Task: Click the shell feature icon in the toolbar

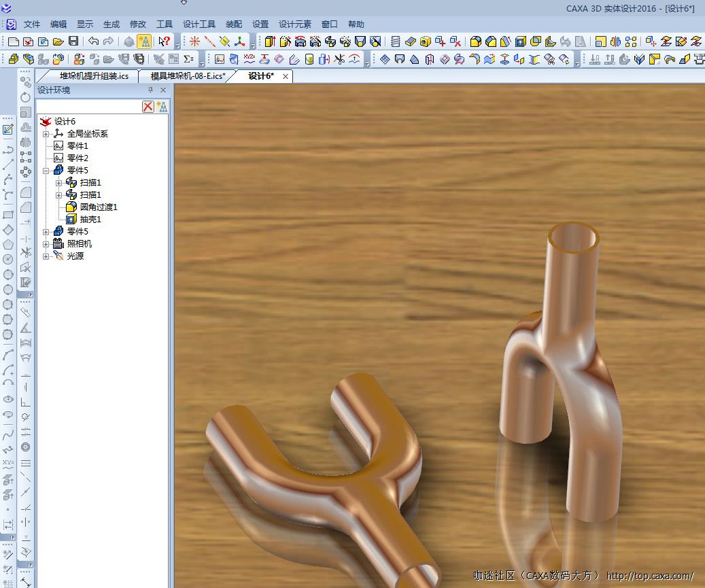Action: 521,42
